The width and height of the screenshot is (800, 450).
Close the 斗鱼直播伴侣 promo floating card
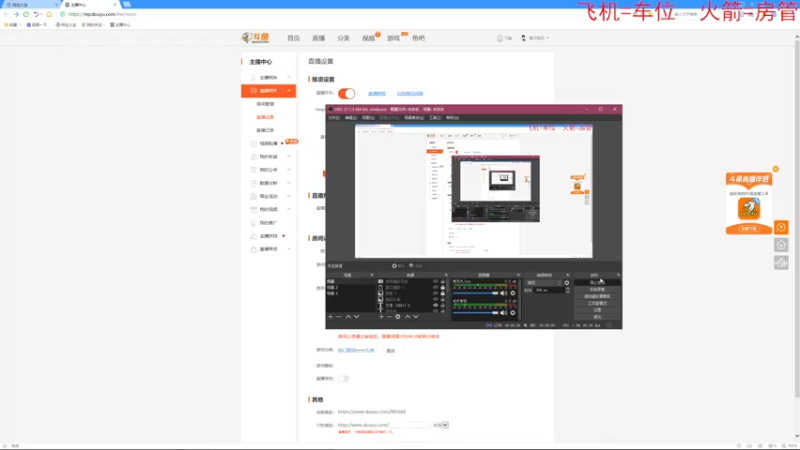776,169
